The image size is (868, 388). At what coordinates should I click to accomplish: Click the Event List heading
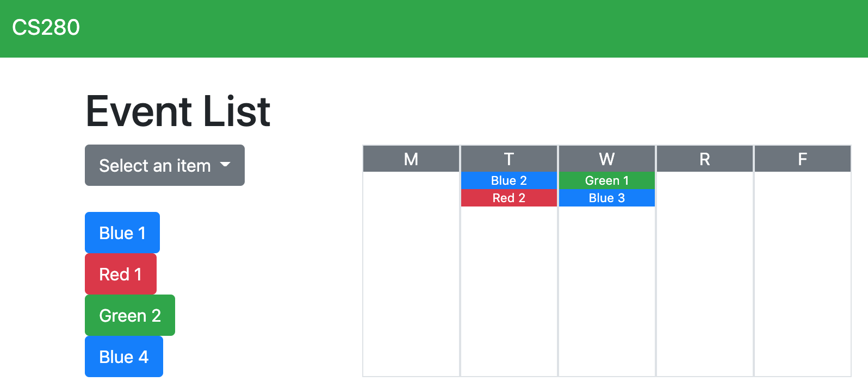[x=178, y=111]
